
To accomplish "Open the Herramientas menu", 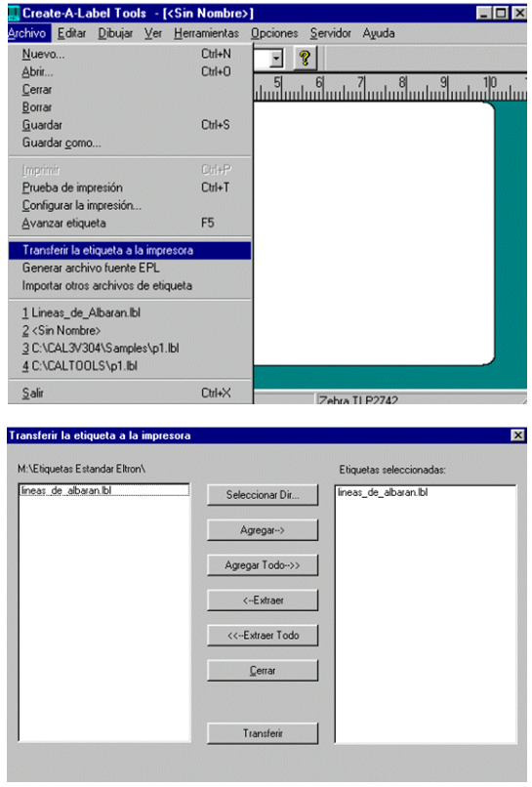I will coord(206,33).
